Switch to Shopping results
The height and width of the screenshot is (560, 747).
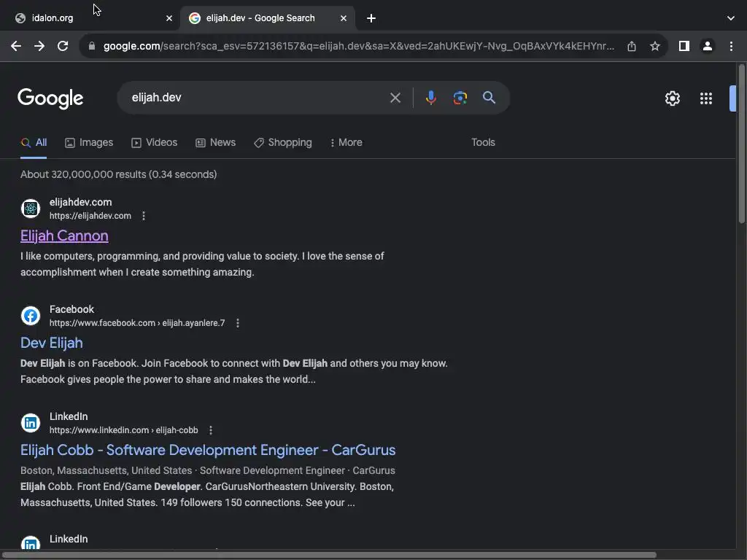283,142
